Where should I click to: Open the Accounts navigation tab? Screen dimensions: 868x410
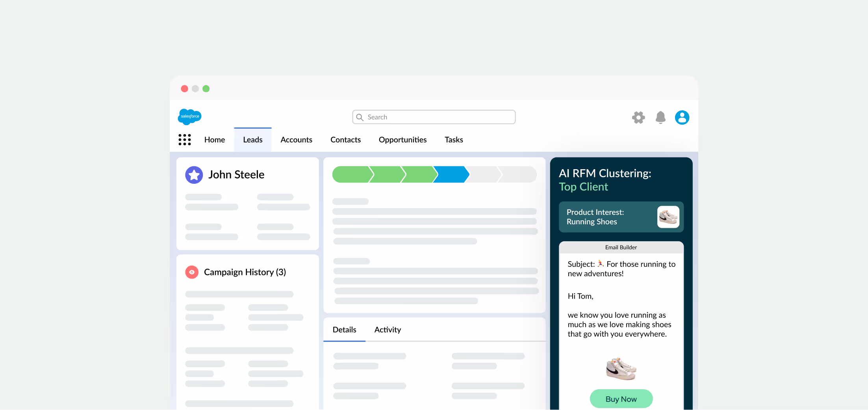(296, 139)
